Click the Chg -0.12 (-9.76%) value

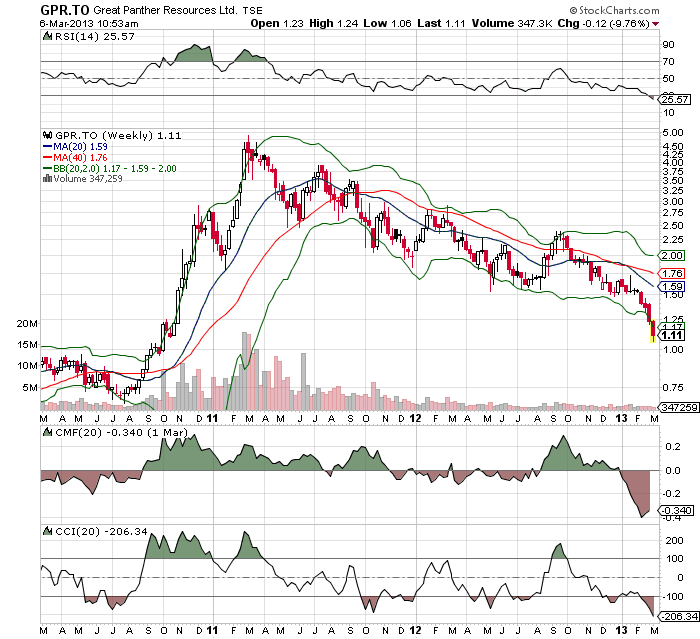click(604, 24)
